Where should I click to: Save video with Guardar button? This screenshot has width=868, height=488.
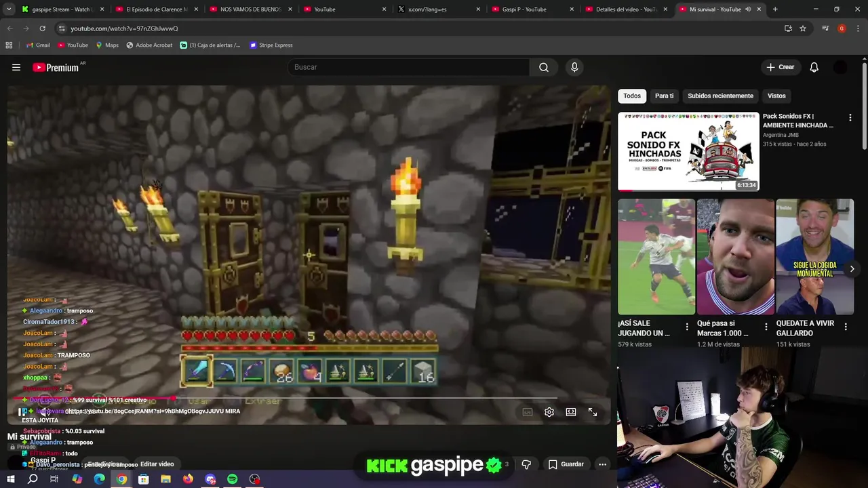(x=566, y=464)
